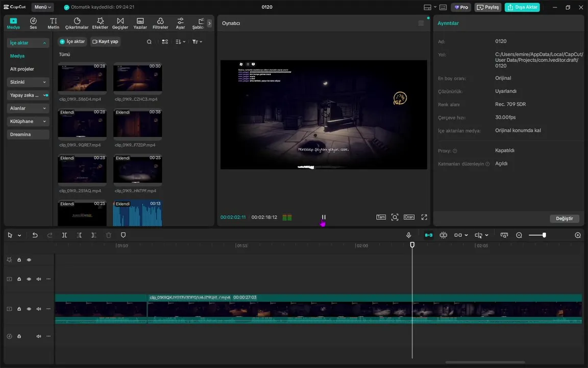The height and width of the screenshot is (368, 588).
Task: Open the Oynatıcı panel hamburger menu
Action: 421,24
